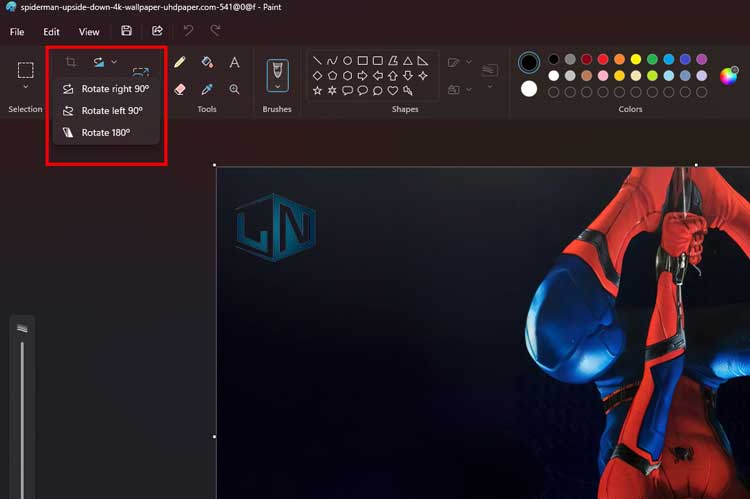Open the line Size selector
This screenshot has width=750, height=499.
(x=489, y=76)
